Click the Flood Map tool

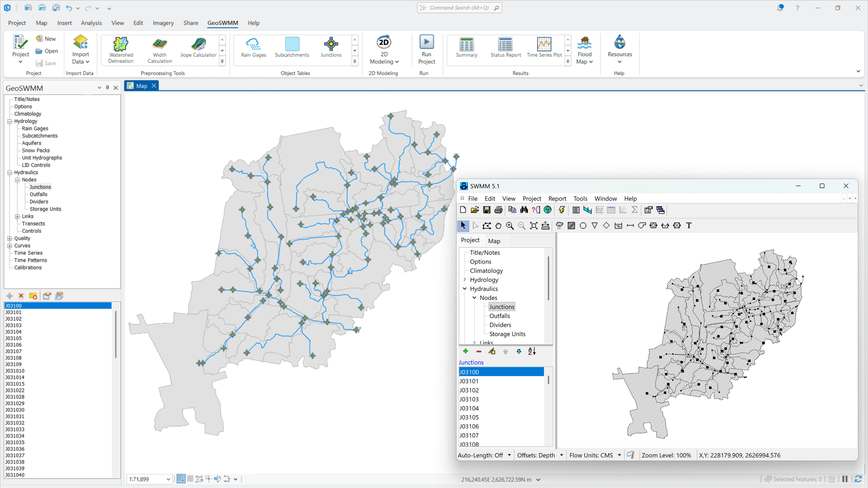584,50
